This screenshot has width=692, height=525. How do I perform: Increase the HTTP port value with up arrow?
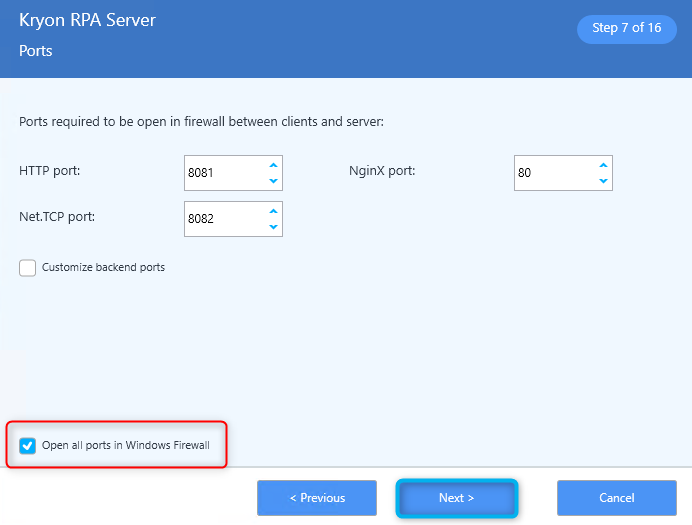(273, 165)
